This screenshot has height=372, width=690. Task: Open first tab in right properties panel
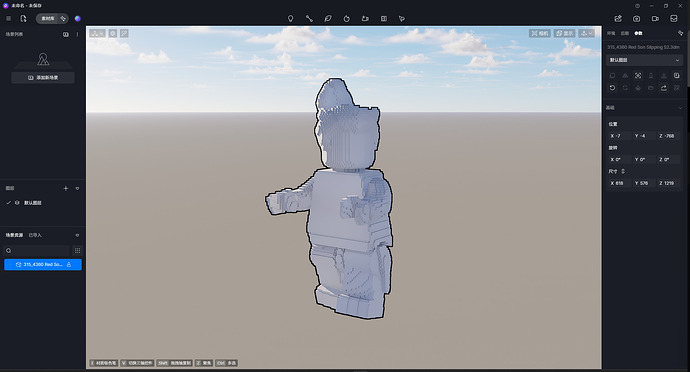(x=611, y=33)
